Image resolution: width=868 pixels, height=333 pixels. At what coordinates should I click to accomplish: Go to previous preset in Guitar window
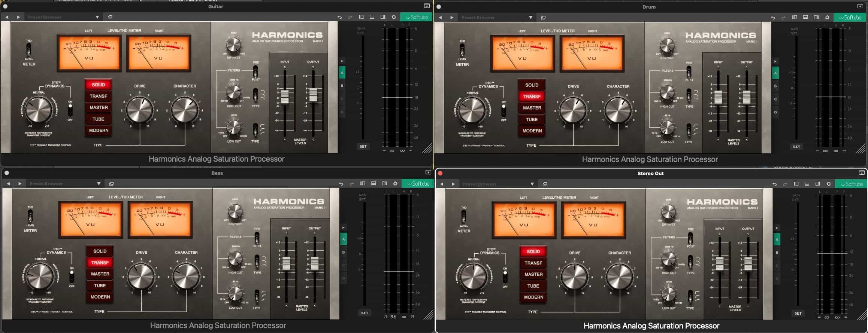click(x=7, y=17)
